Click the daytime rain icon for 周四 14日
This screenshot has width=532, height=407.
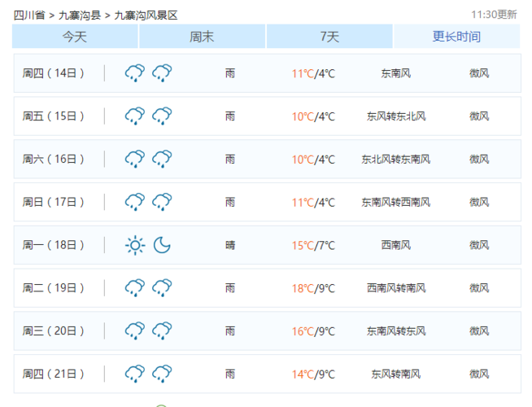(x=135, y=73)
